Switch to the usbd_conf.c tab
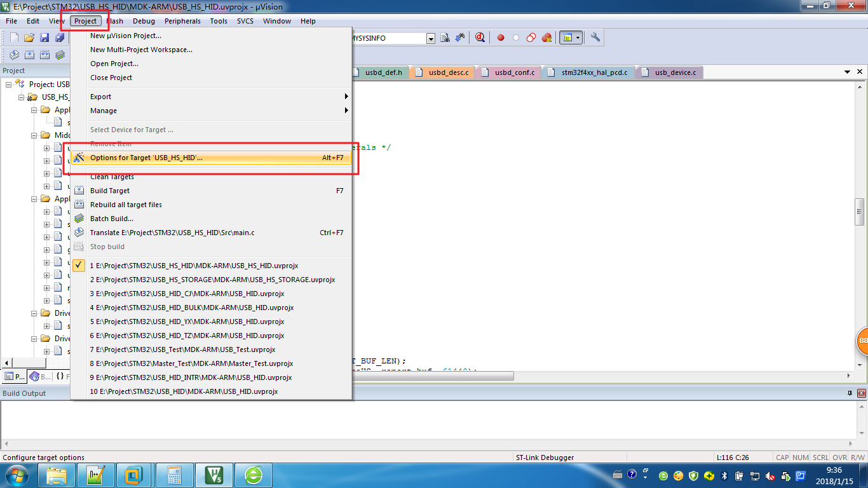This screenshot has width=868, height=488. (508, 72)
